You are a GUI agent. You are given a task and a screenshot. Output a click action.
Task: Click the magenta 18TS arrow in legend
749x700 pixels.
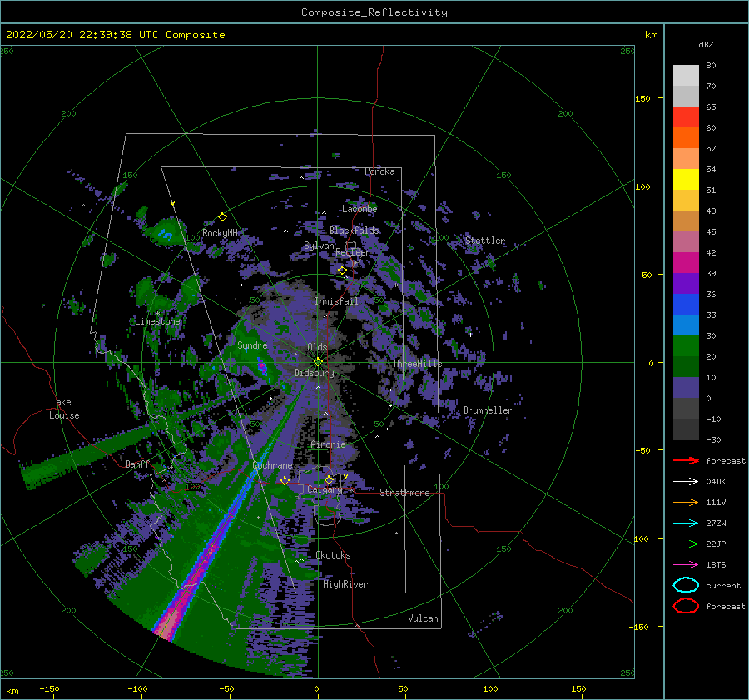[686, 565]
